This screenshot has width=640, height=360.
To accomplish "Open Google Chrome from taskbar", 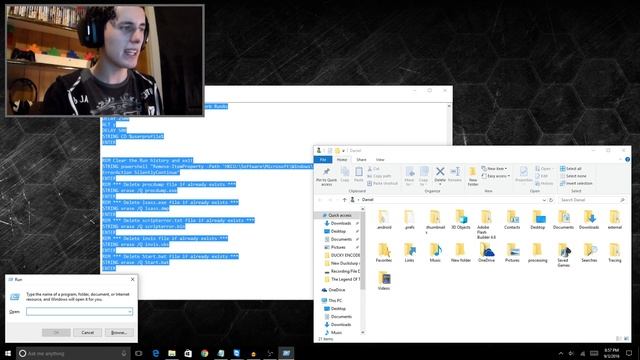I will pyautogui.click(x=204, y=353).
